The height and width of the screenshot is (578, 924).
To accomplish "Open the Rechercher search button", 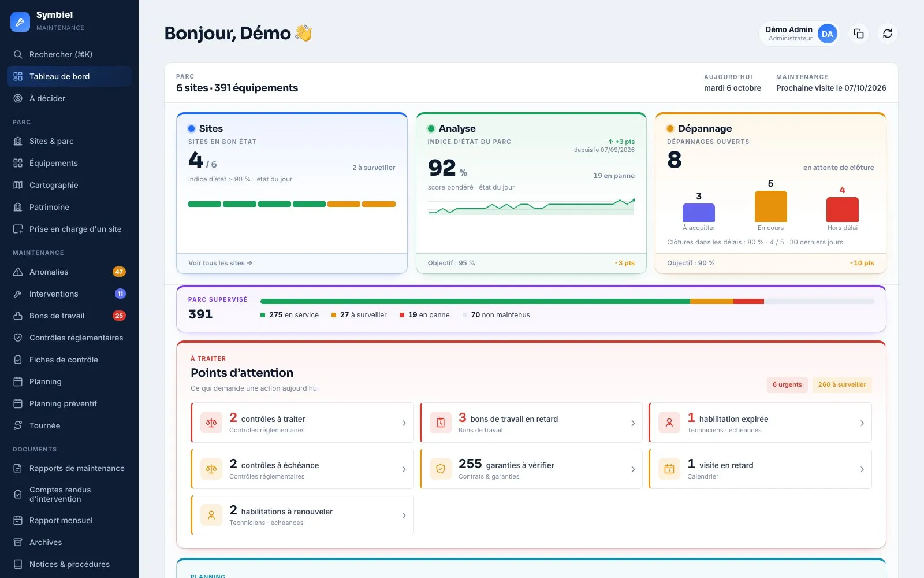I will tap(69, 54).
